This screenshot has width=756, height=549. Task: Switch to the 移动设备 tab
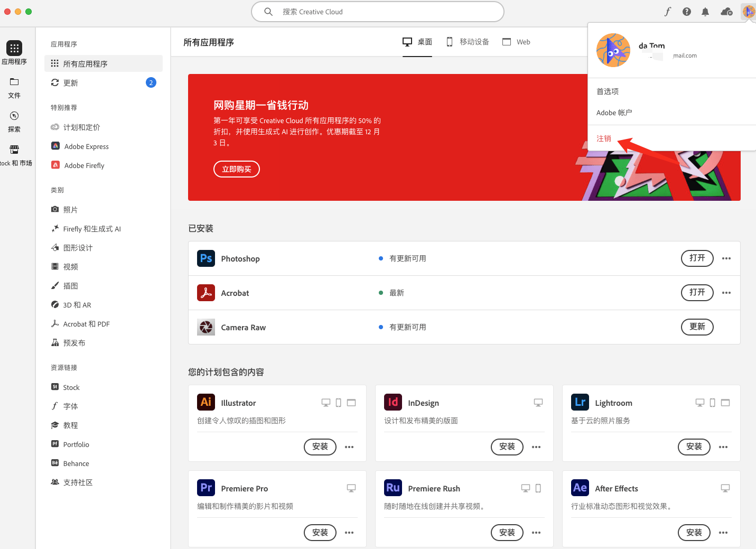(468, 42)
